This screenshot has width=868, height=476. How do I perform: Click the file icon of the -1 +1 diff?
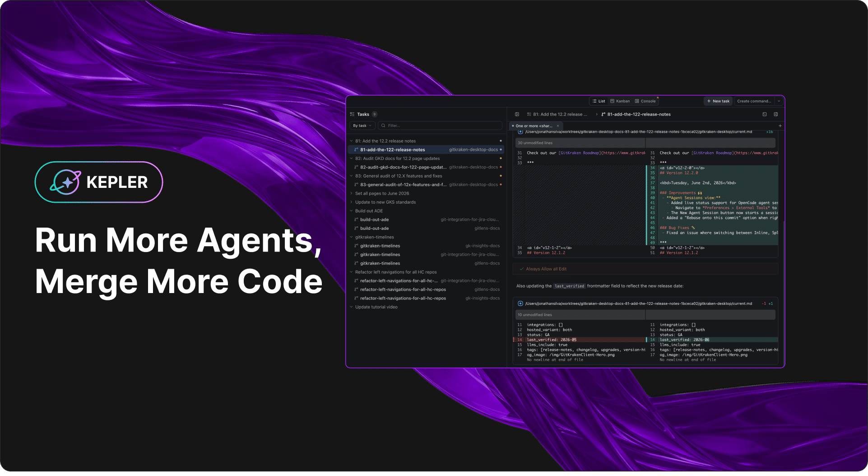[x=520, y=303]
